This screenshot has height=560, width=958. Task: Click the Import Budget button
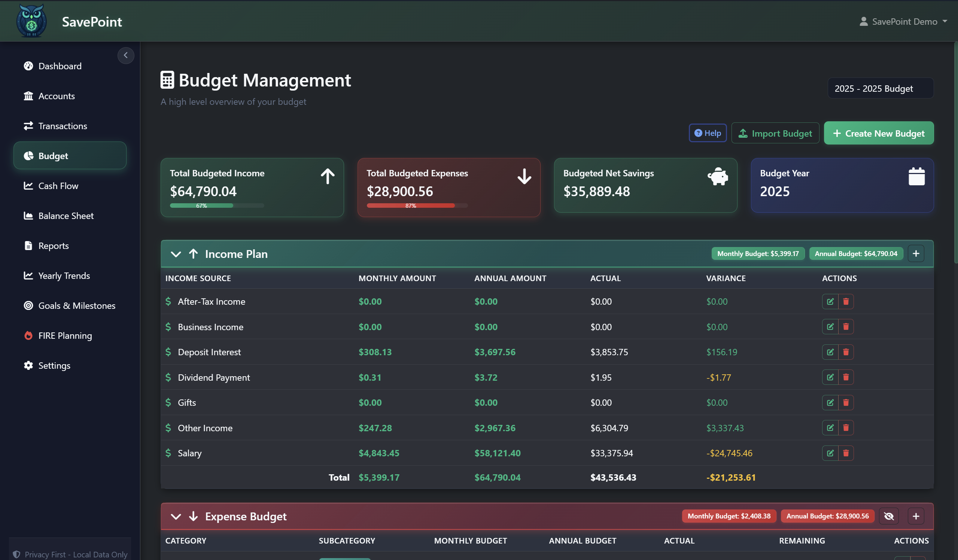pyautogui.click(x=775, y=133)
